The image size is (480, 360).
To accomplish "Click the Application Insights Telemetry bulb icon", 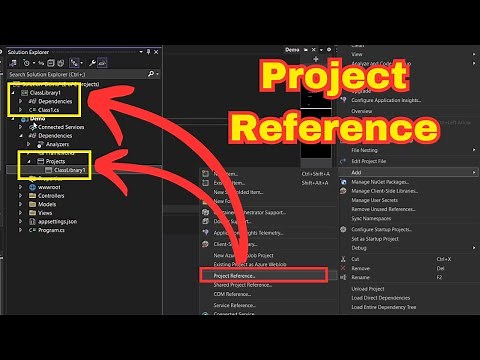I will 206,232.
